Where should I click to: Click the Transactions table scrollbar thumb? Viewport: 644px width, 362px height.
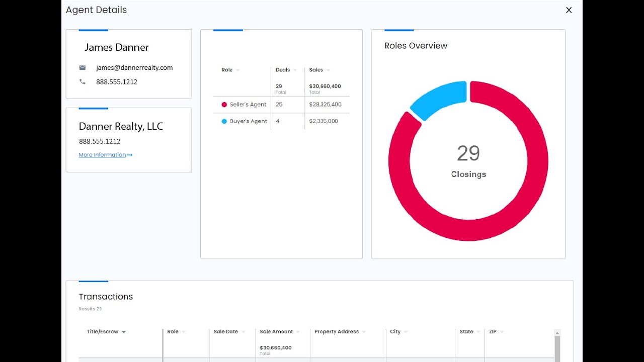pos(557,349)
